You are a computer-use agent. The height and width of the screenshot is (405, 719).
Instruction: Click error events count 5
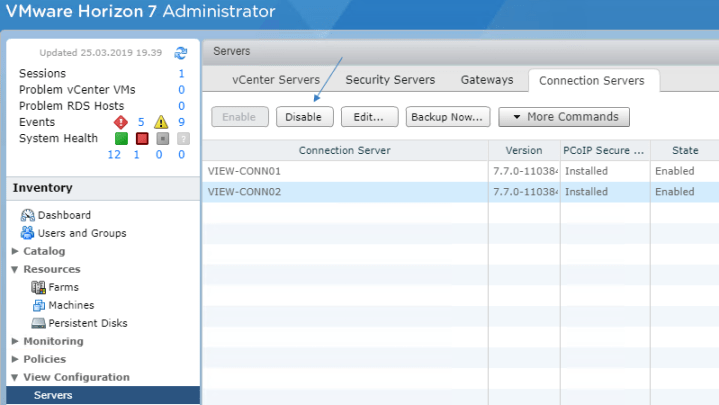tap(141, 122)
